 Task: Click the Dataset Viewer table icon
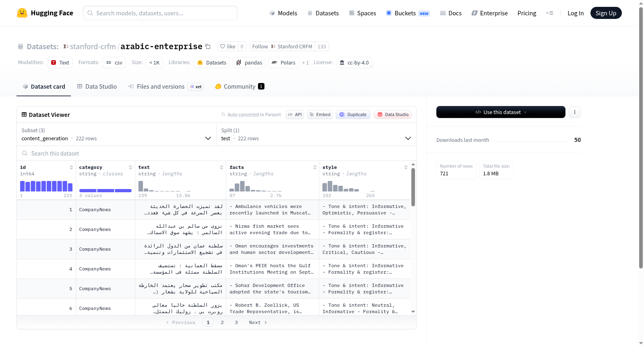(24, 115)
